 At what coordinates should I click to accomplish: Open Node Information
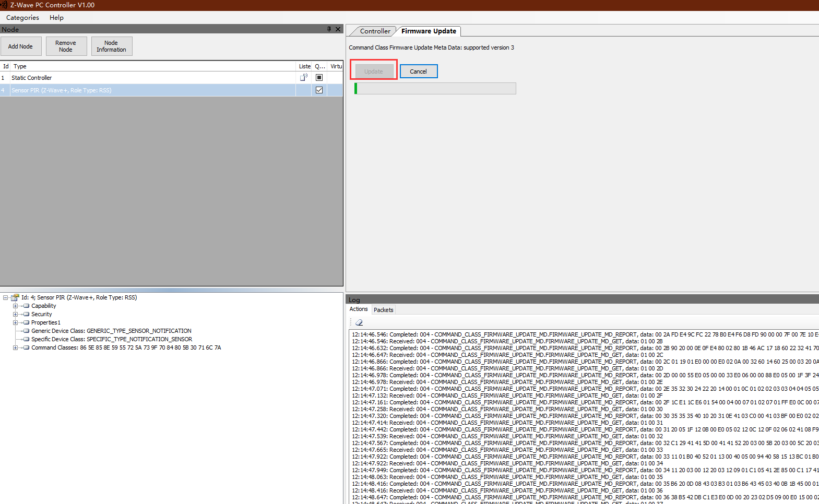tap(111, 46)
